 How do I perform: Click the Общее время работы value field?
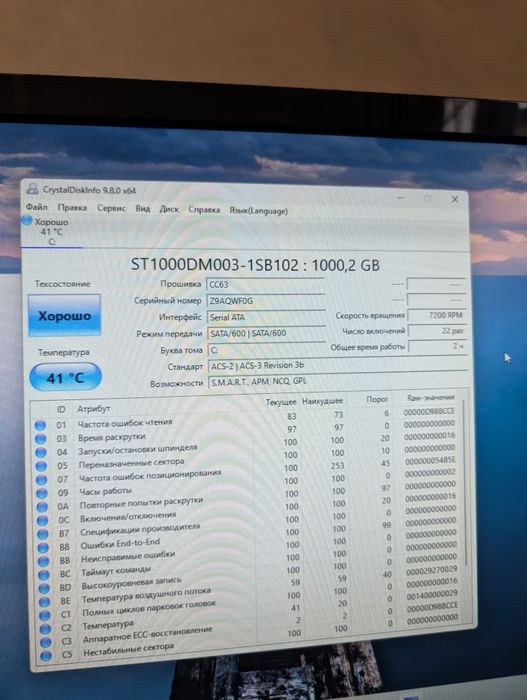437,346
